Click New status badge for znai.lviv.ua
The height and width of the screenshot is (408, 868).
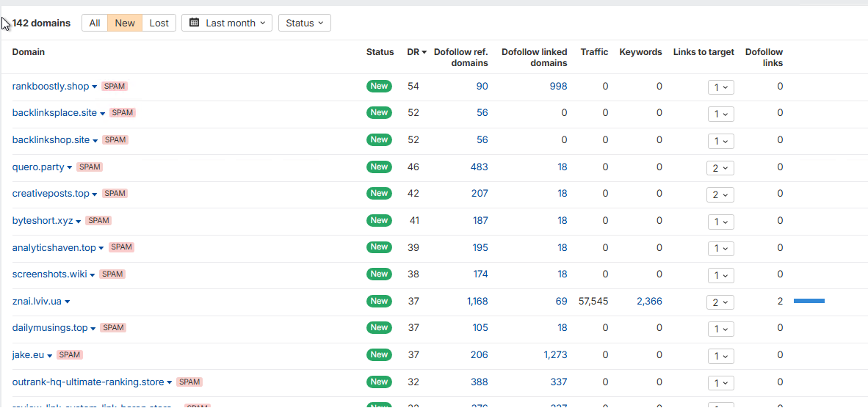tap(379, 301)
